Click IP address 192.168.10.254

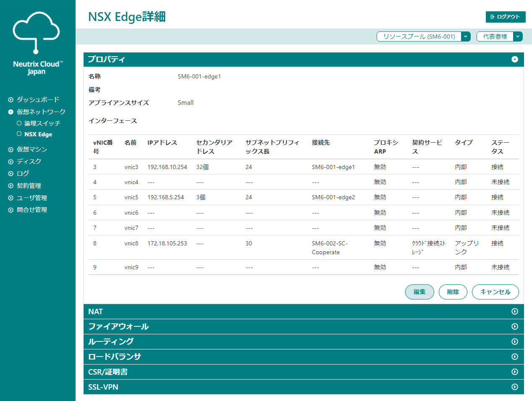167,167
